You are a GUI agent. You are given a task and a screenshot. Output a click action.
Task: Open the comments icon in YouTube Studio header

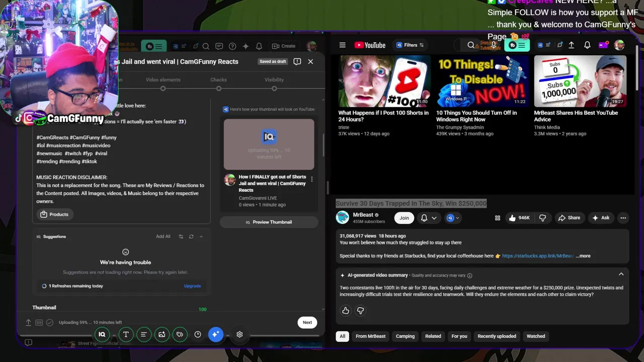click(219, 46)
